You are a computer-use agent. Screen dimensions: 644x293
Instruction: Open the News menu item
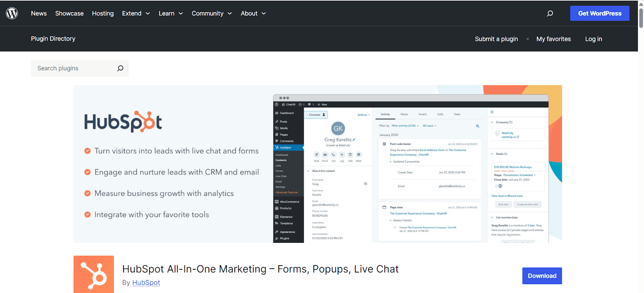[39, 13]
